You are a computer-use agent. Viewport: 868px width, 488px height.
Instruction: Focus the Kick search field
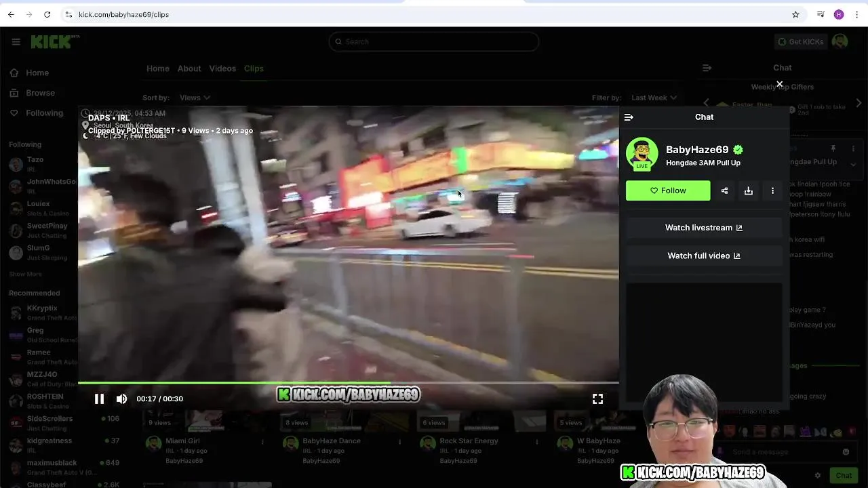click(x=434, y=42)
